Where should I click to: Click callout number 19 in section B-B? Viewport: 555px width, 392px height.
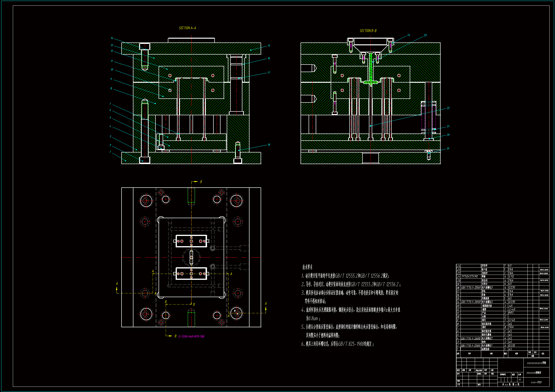click(448, 148)
